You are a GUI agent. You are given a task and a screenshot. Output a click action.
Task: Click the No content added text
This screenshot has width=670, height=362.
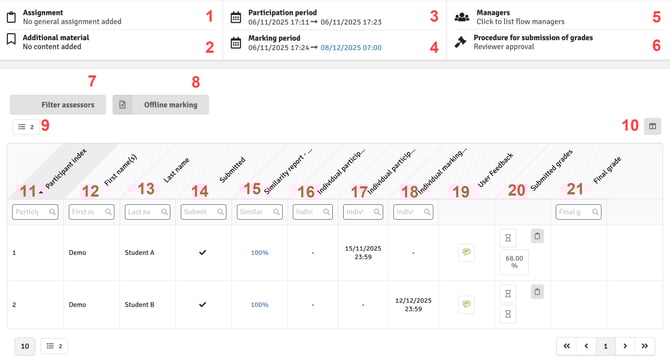point(52,47)
